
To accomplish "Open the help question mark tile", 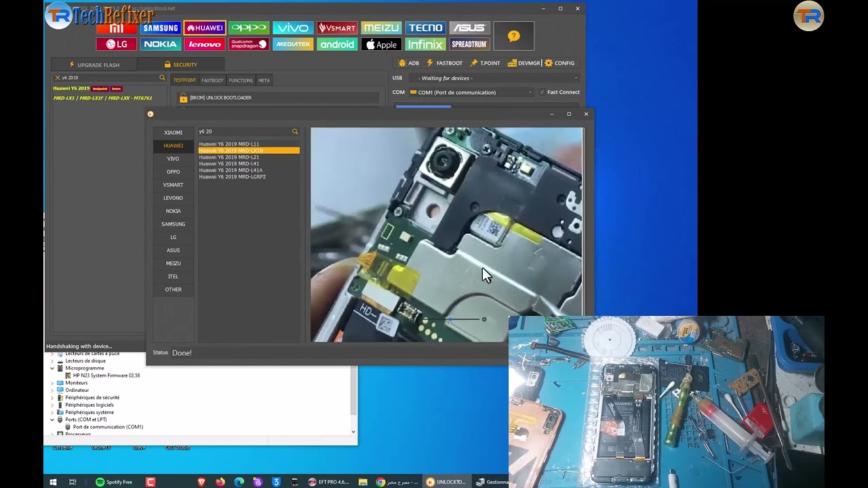I will coord(513,36).
